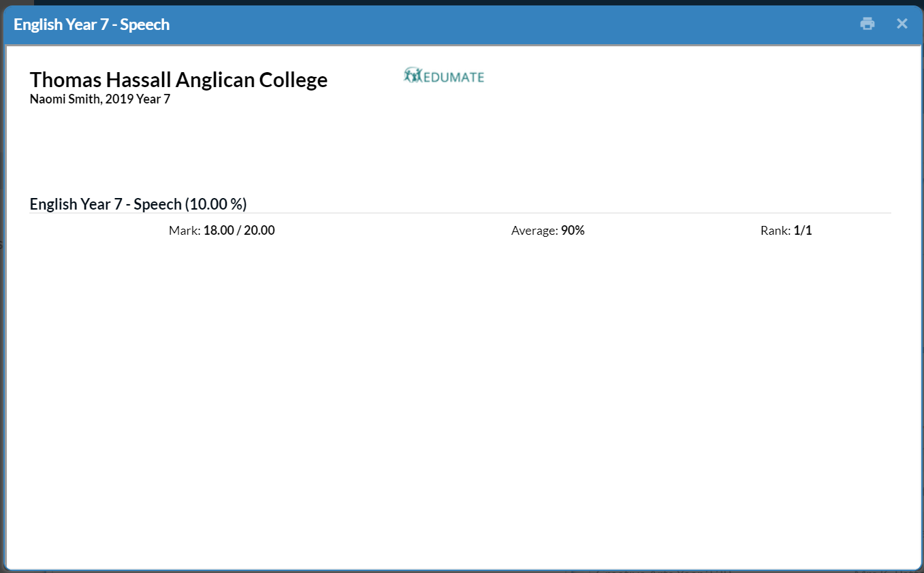Image resolution: width=924 pixels, height=573 pixels.
Task: Close the English Year 7 Speech dialog
Action: (902, 24)
